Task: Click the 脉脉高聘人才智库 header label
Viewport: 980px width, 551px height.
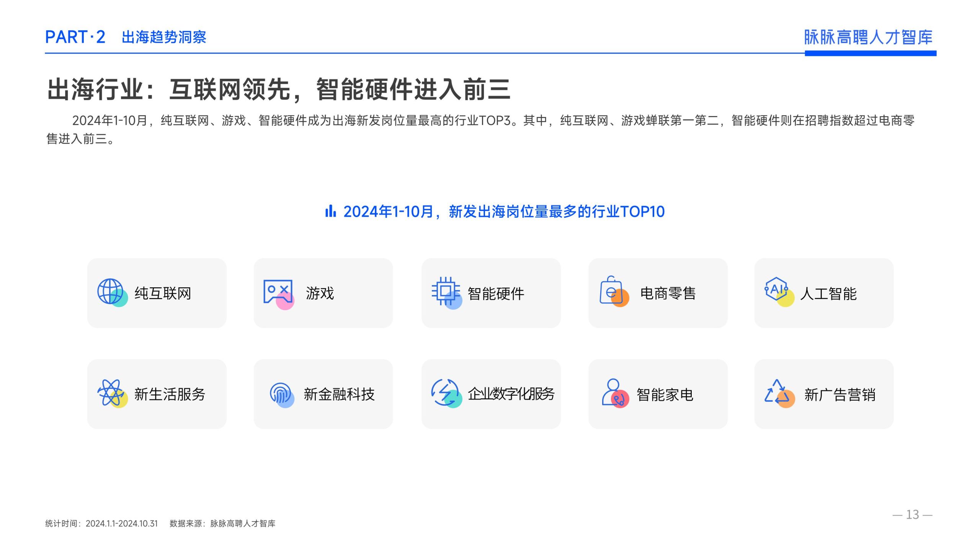Action: click(868, 37)
